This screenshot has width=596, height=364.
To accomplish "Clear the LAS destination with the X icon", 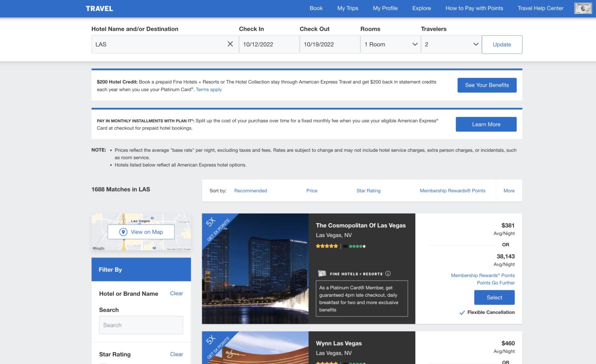I will click(x=230, y=44).
